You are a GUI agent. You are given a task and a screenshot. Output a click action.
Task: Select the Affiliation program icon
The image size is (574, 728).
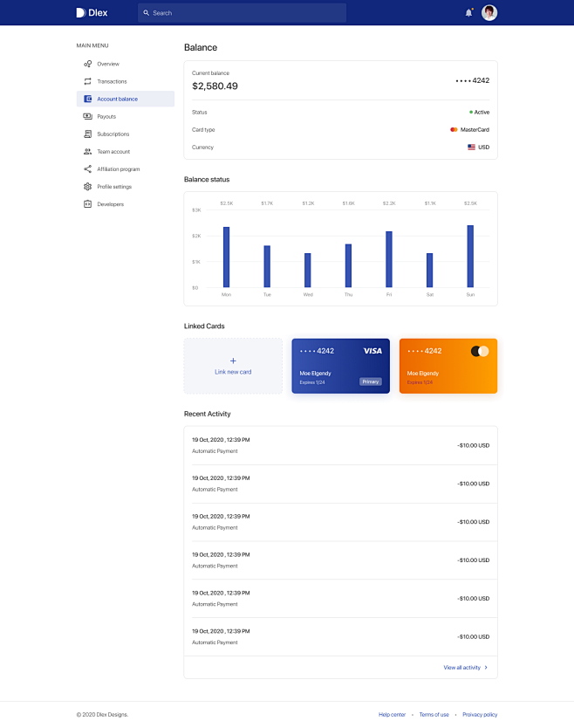pos(87,169)
